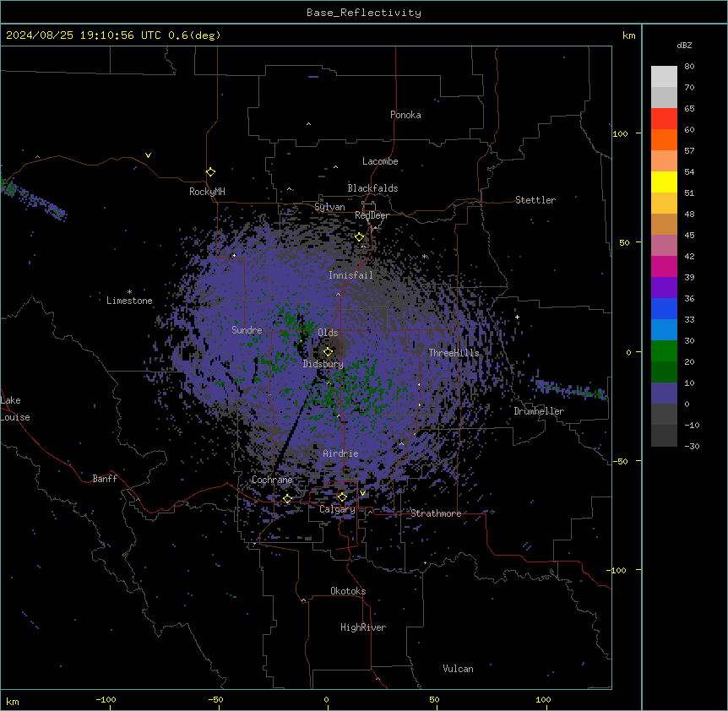Pick the magenta 42-39 dBZ legend swatch
The image size is (728, 711).
click(664, 266)
